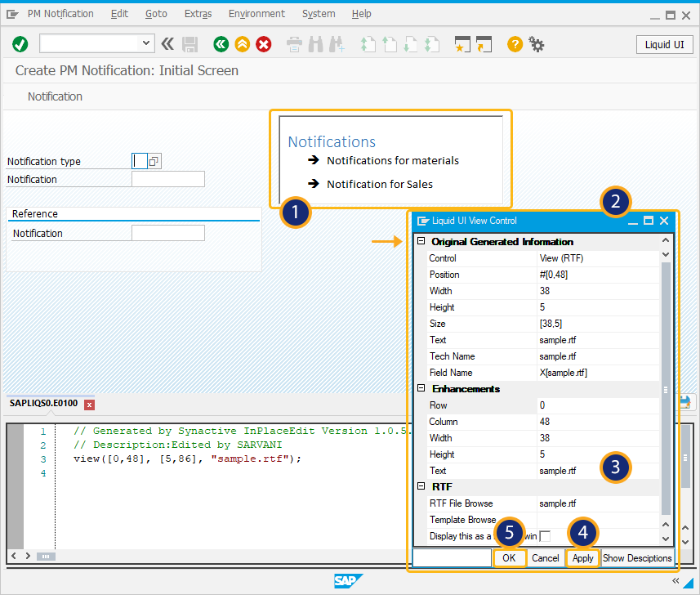This screenshot has width=700, height=595.
Task: Click the orange Exit icon
Action: point(243,44)
